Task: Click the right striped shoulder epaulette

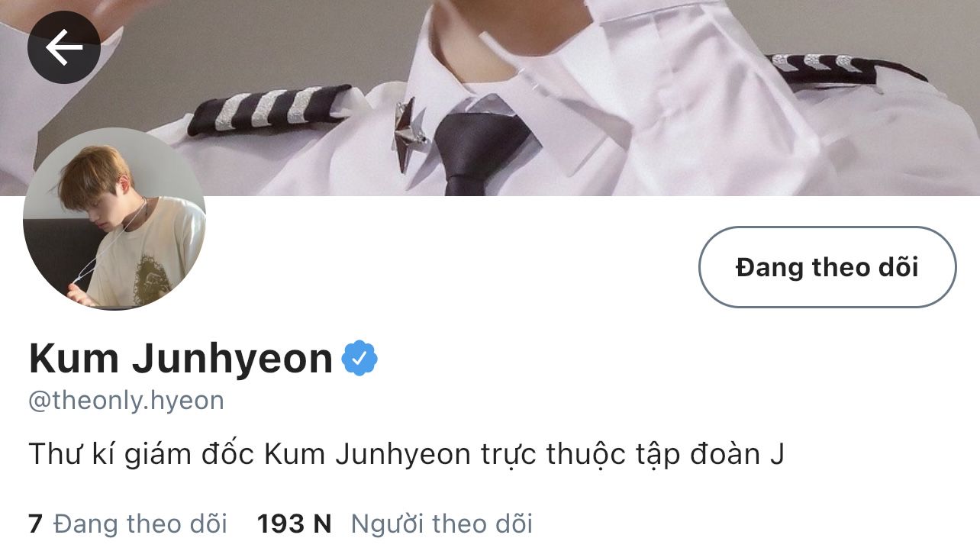Action: 846,69
